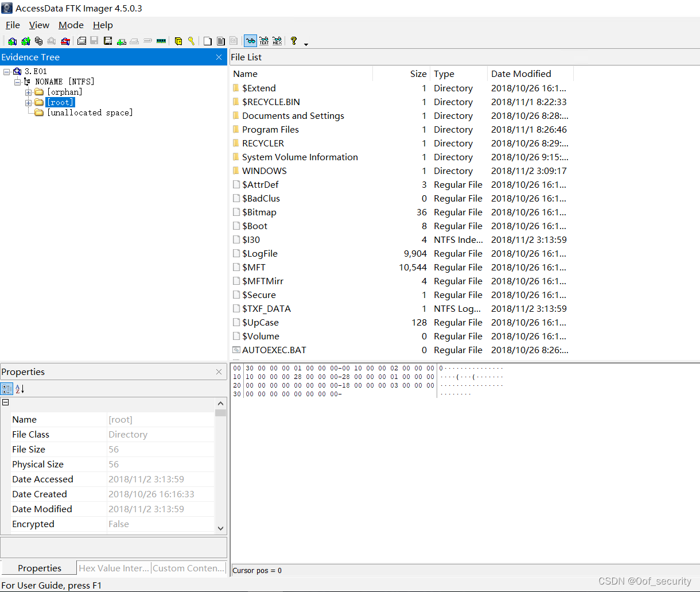Open the Mode menu

pyautogui.click(x=71, y=25)
